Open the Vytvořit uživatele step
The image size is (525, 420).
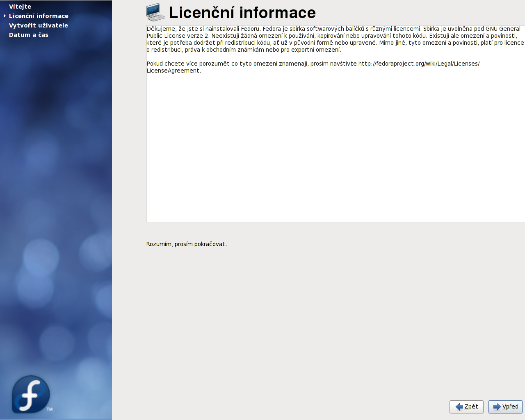pos(39,25)
